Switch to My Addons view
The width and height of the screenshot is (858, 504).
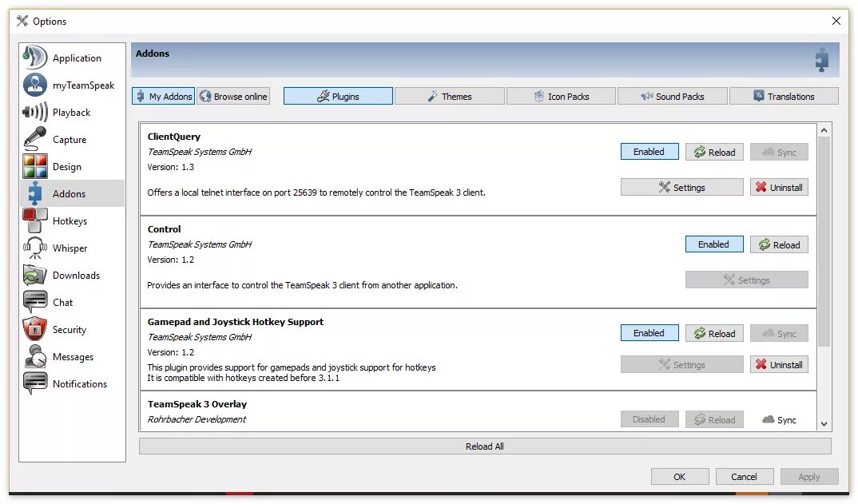click(163, 97)
